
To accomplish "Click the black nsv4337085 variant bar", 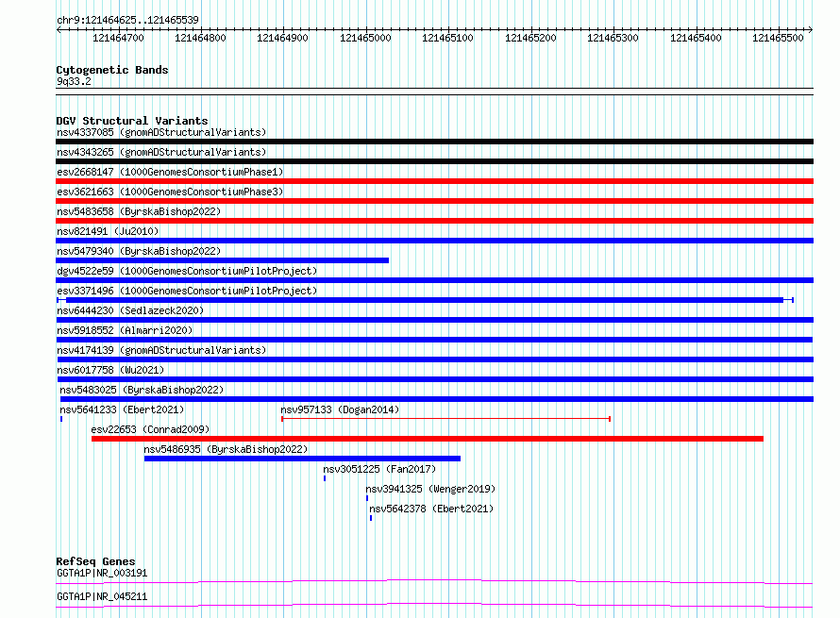I will (434, 142).
